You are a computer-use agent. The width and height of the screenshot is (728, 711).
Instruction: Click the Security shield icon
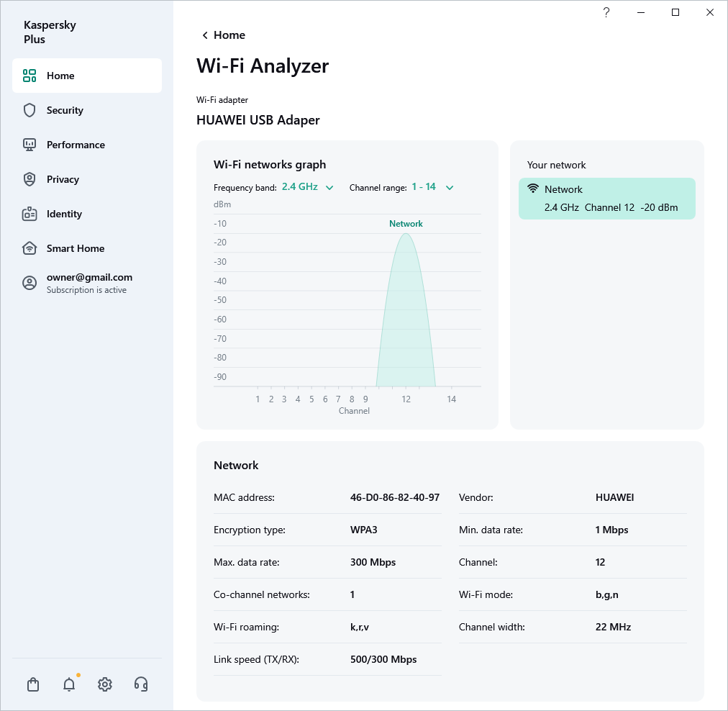tap(29, 110)
